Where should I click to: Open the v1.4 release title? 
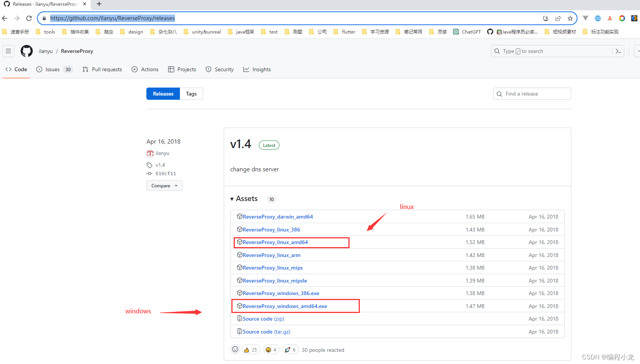click(241, 144)
